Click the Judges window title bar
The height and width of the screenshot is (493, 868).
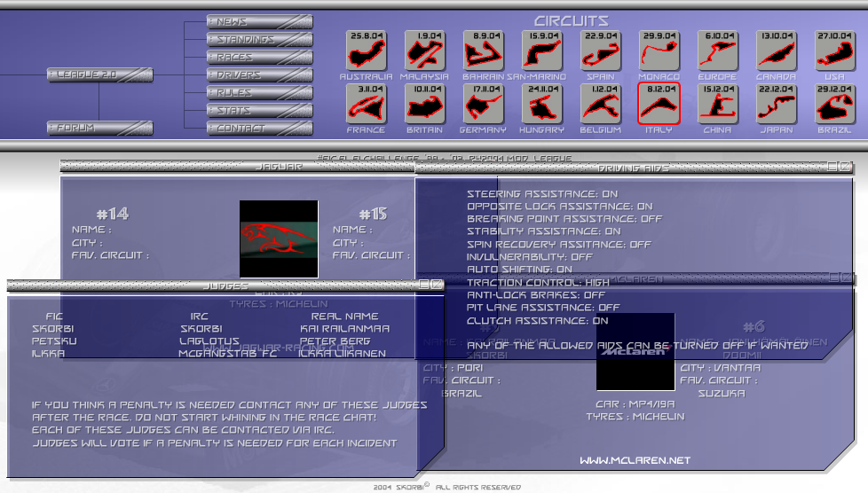tap(225, 286)
